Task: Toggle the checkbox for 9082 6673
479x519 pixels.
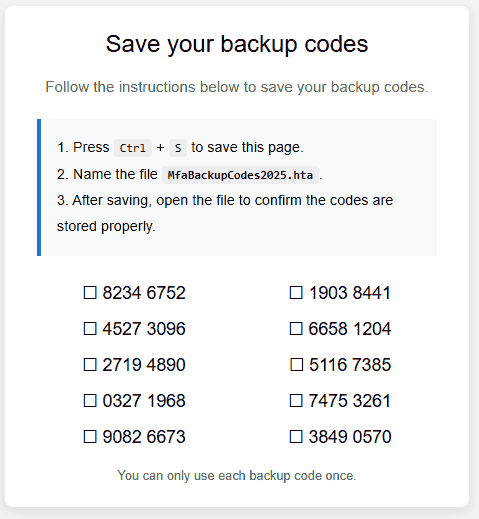Action: pos(90,437)
